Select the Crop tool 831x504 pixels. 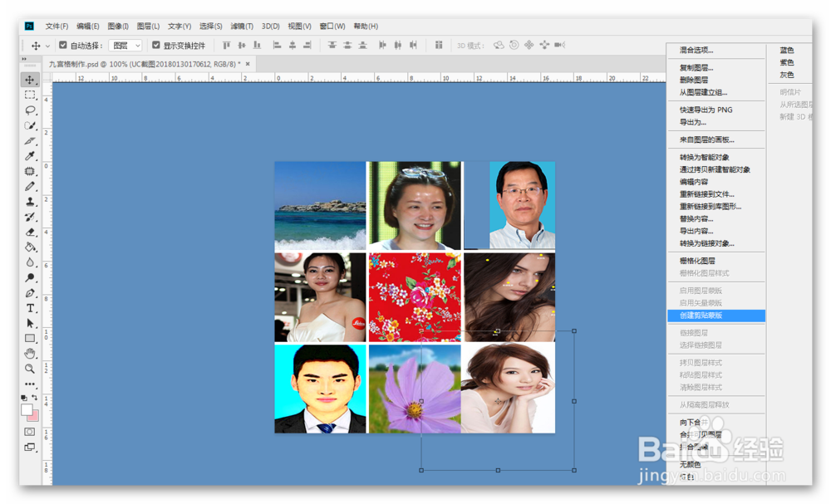(x=30, y=141)
